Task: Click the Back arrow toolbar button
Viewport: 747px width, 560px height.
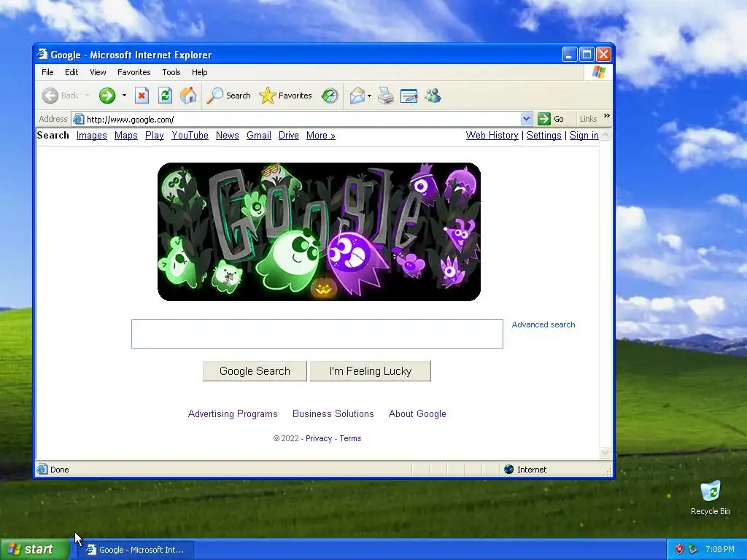Action: (x=60, y=96)
